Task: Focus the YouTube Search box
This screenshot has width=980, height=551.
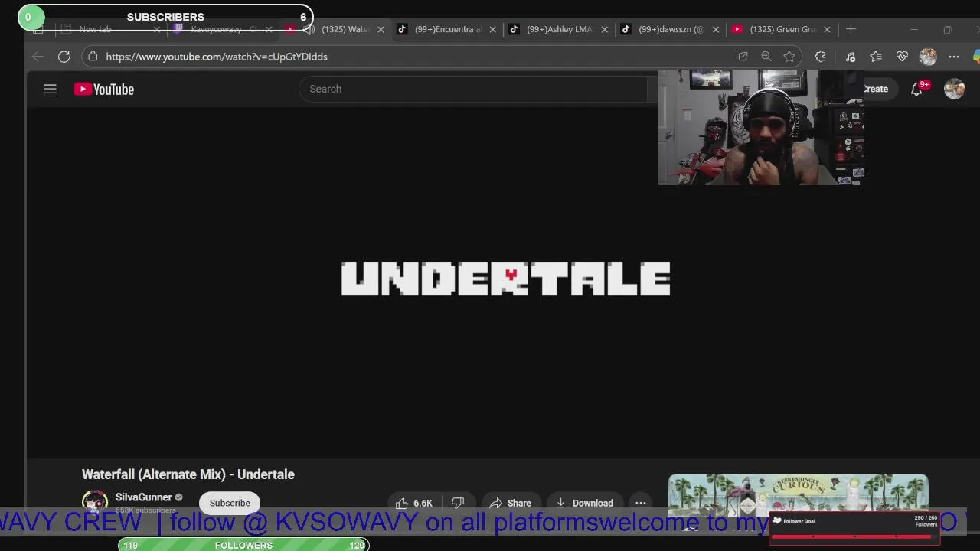Action: pos(475,89)
